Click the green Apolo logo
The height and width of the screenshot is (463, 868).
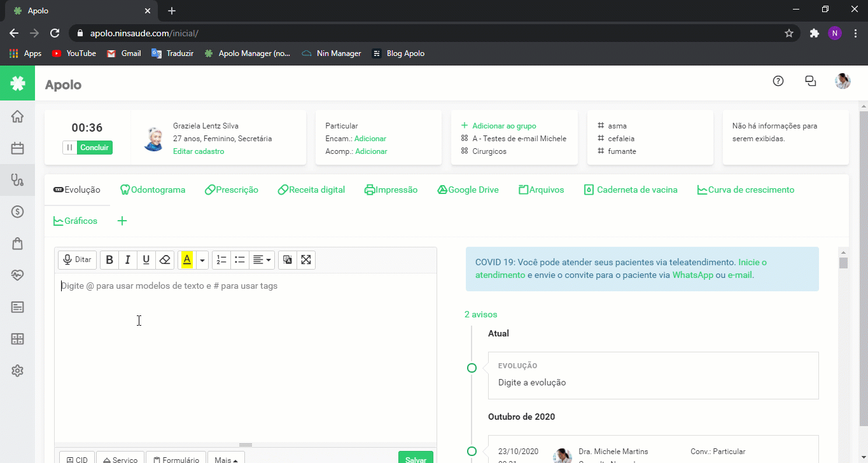[17, 83]
